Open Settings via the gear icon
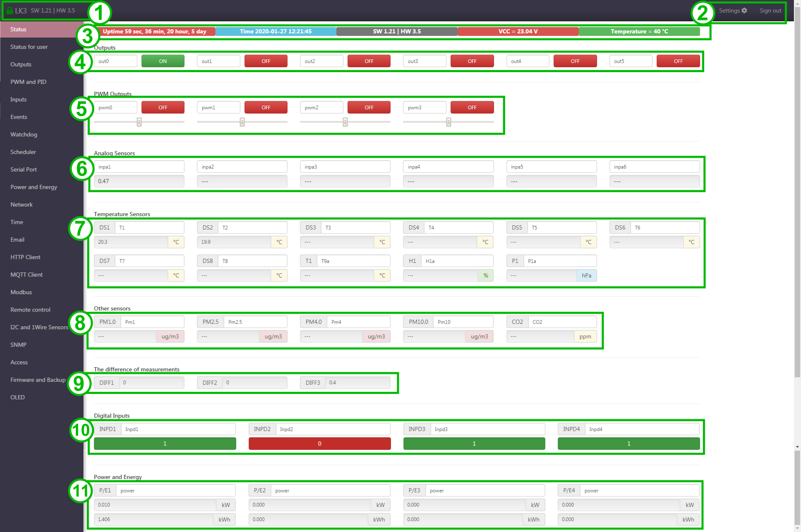The height and width of the screenshot is (532, 801). coord(744,10)
